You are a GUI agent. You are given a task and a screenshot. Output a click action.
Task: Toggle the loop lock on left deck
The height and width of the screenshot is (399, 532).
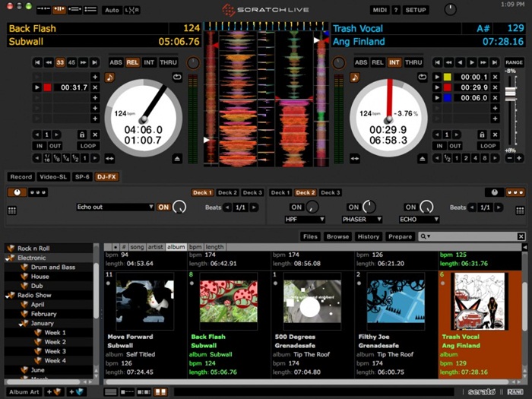tap(81, 134)
